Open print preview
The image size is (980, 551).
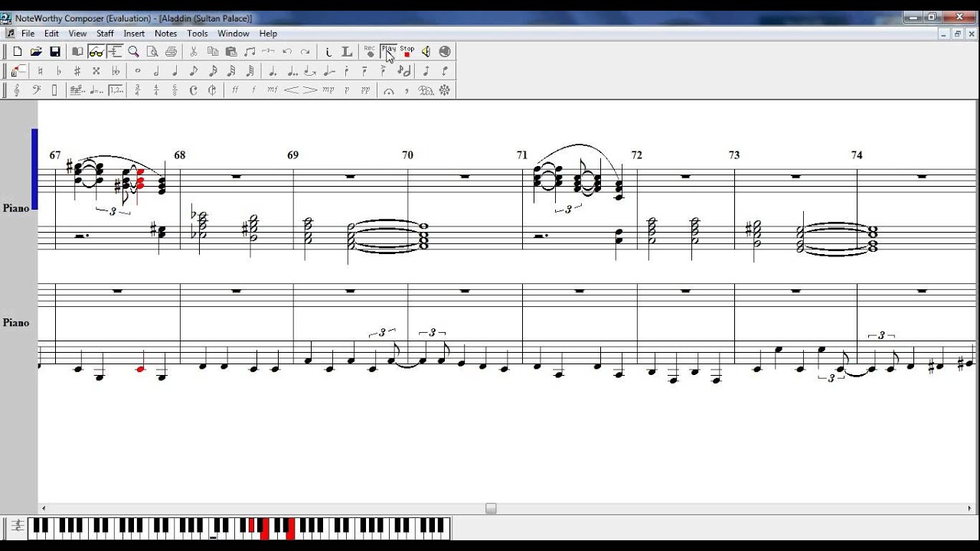[152, 51]
